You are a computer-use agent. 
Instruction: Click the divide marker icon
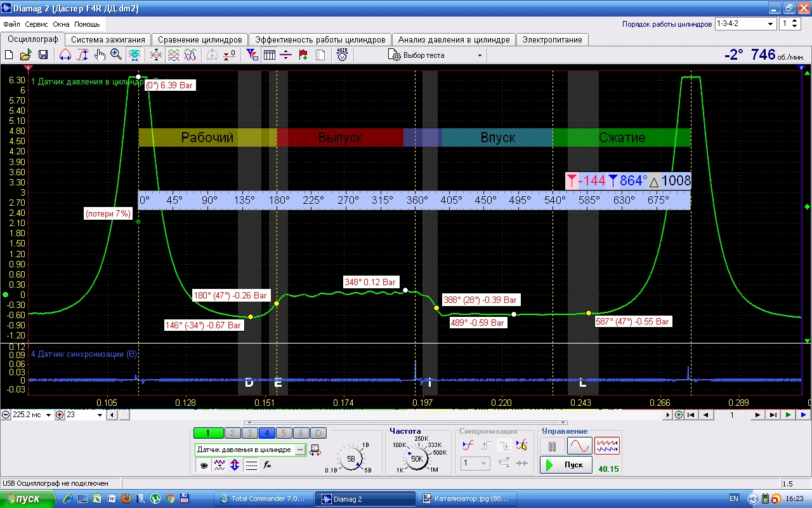[x=286, y=55]
